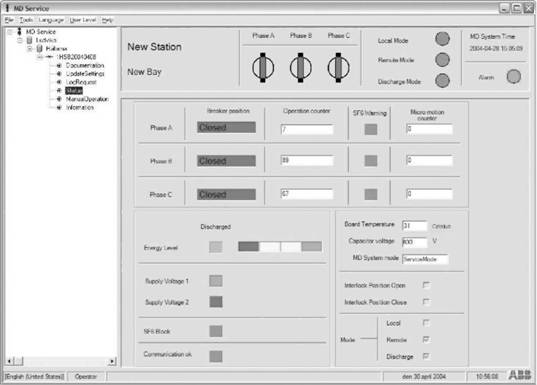Open the User Level menu

coord(83,20)
